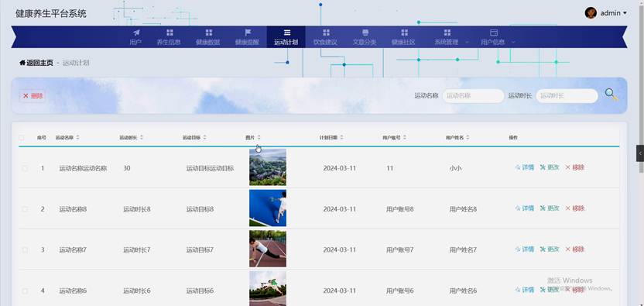The width and height of the screenshot is (644, 306).
Task: Check the 运动名称6 row checkbox
Action: tap(25, 291)
